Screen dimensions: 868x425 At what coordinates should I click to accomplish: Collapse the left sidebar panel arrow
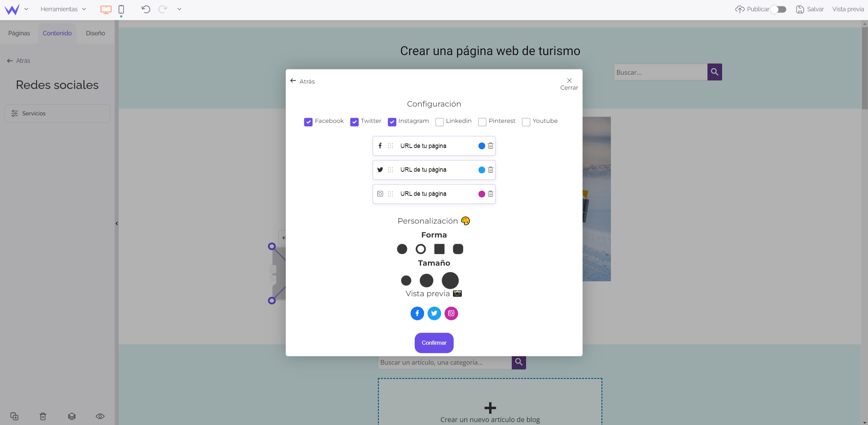click(x=117, y=223)
